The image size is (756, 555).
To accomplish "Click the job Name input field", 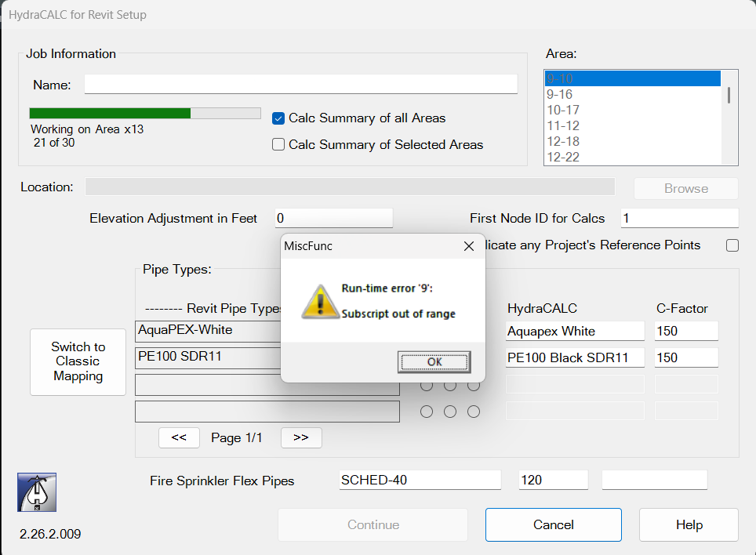I will pyautogui.click(x=300, y=85).
